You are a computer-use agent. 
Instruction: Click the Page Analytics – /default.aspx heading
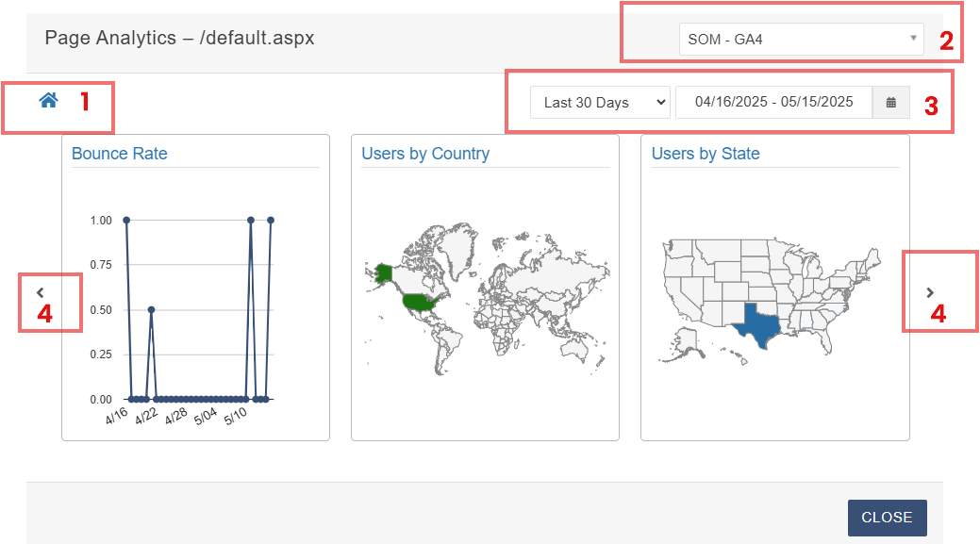click(179, 39)
